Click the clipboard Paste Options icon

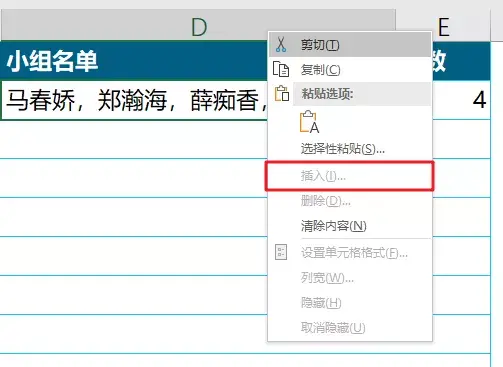click(282, 93)
